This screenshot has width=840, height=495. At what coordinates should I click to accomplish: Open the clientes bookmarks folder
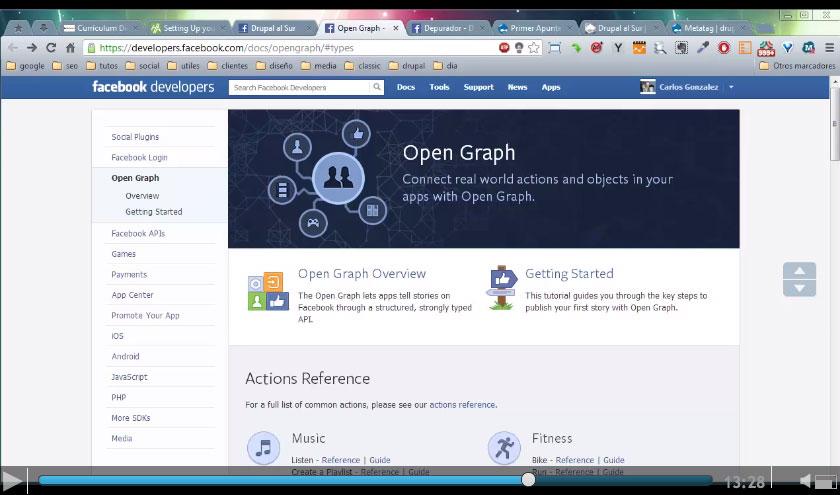tap(228, 66)
